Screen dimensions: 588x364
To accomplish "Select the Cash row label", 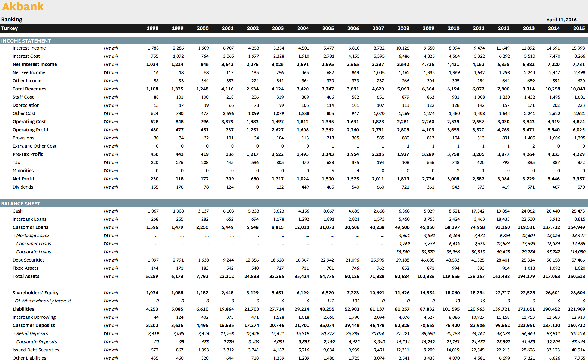I will (x=18, y=211).
